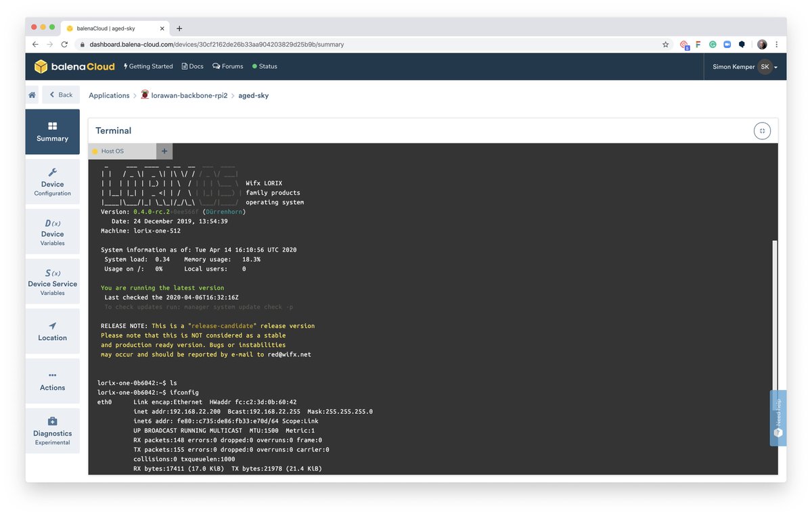Go back using the Back button
Viewport: 812px width, 516px height.
61,95
